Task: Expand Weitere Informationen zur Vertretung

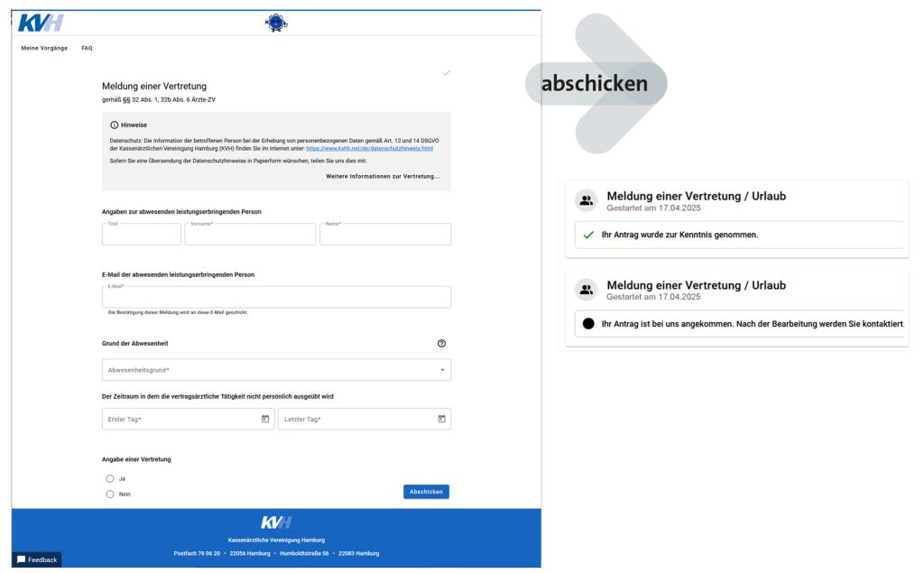Action: (383, 176)
